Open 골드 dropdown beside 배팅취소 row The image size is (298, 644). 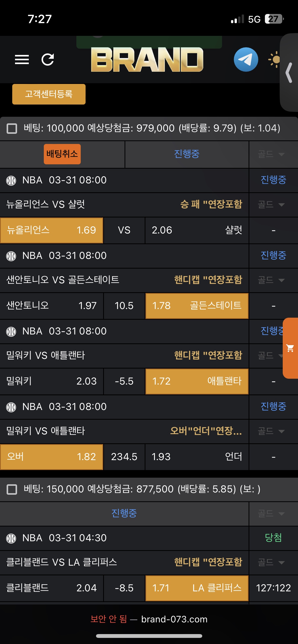pos(272,154)
